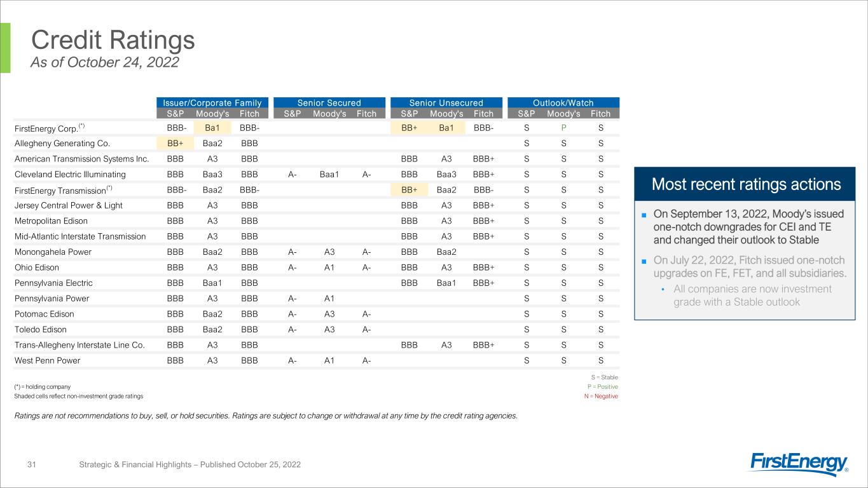This screenshot has width=868, height=488.
Task: Select the "N = Negative" legend entry
Action: (x=601, y=396)
